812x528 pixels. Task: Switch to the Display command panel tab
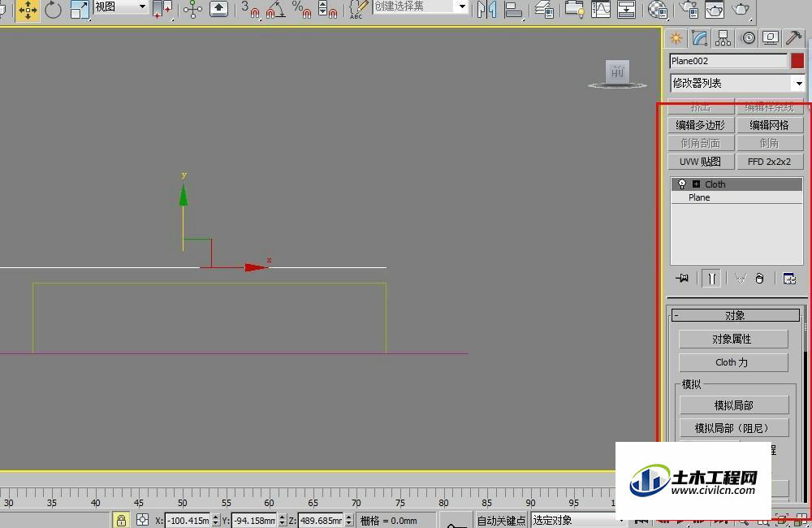(x=771, y=38)
